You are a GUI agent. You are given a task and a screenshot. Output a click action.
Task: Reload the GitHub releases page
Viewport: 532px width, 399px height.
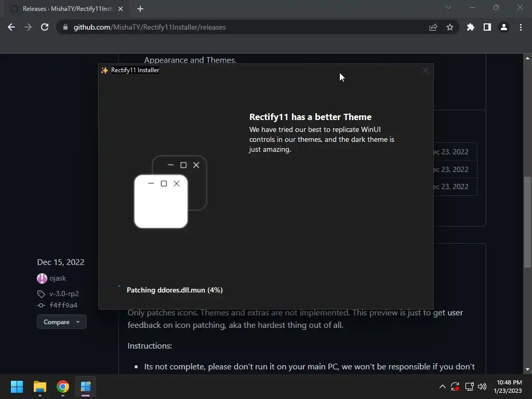(x=45, y=27)
